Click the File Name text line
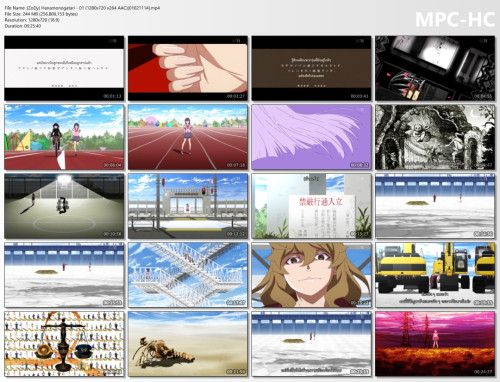 [x=82, y=8]
